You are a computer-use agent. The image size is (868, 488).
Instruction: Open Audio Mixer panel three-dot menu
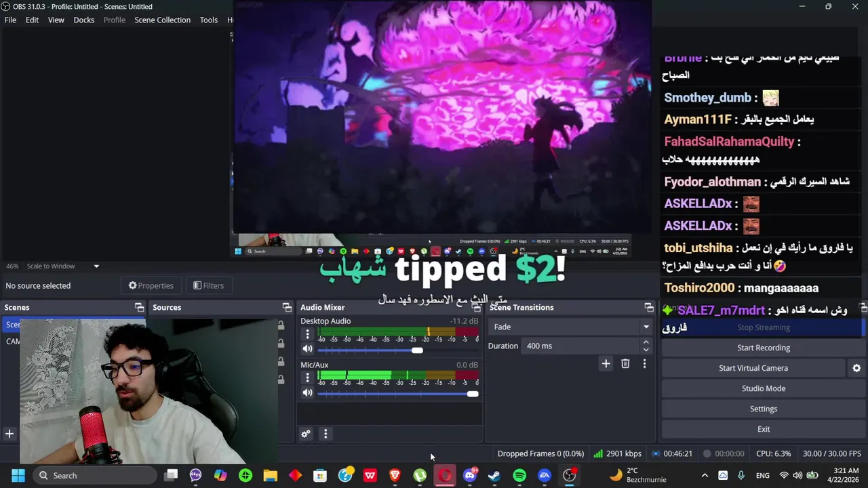pos(325,434)
